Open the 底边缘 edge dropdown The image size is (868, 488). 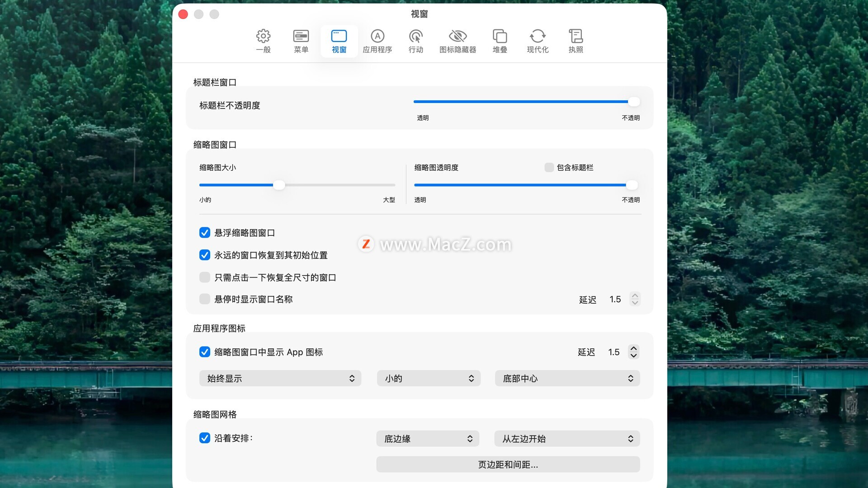pos(428,439)
